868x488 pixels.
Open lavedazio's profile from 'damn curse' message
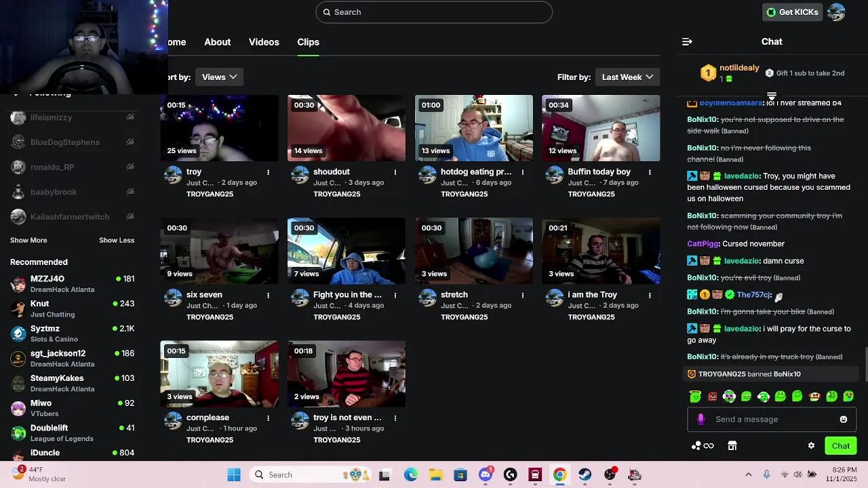(x=741, y=261)
